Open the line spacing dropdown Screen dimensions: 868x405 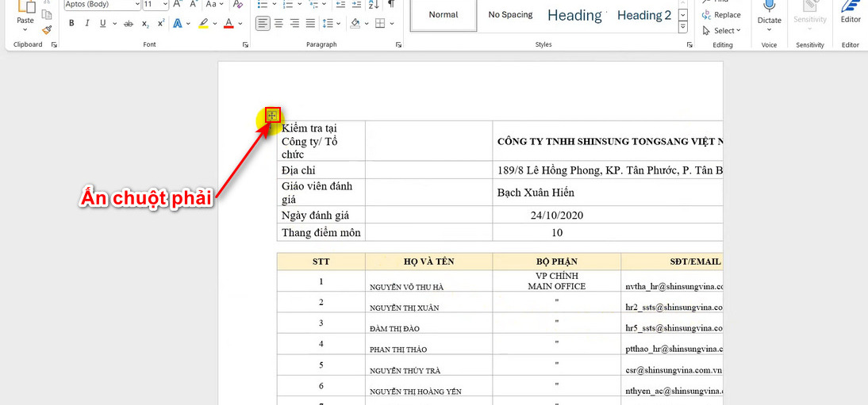[332, 23]
